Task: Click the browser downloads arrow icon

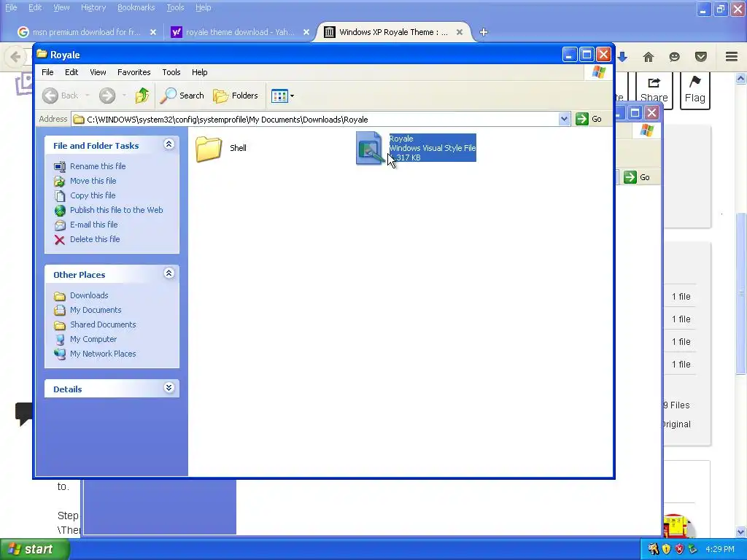Action: point(622,57)
